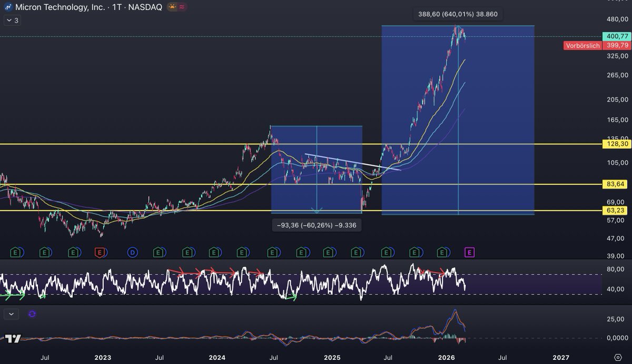The image size is (632, 364).
Task: Click the 388,60 (640,01%) measurement label
Action: tap(457, 15)
